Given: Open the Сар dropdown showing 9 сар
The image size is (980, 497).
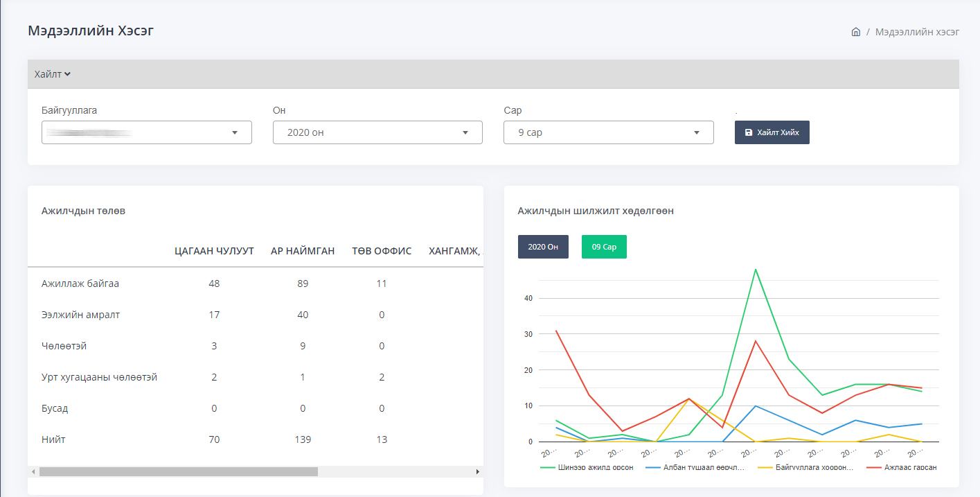Looking at the screenshot, I should 608,132.
